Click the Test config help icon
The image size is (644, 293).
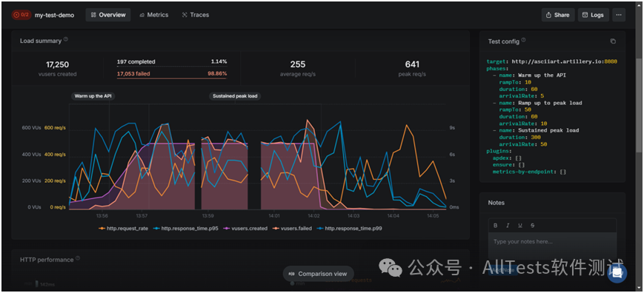[x=524, y=41]
